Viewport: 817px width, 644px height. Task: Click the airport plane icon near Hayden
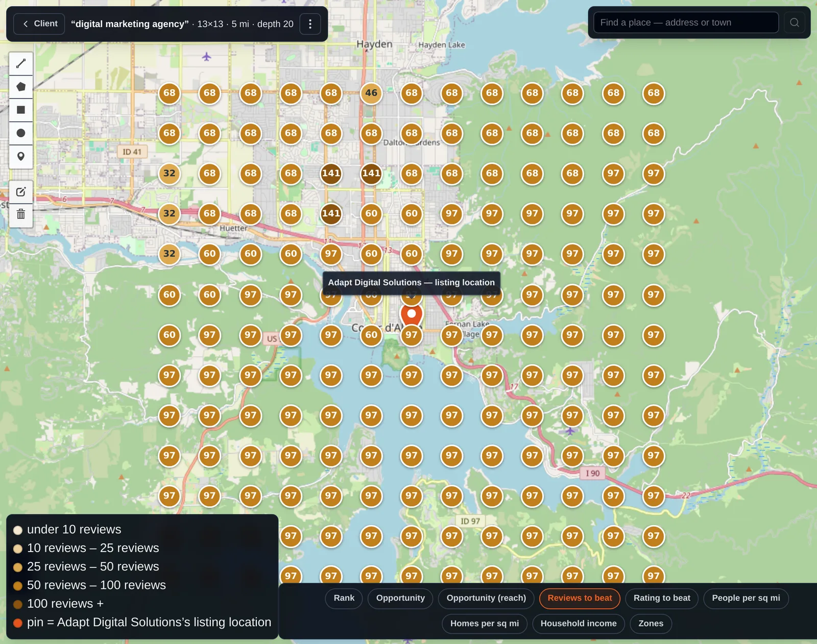tap(206, 57)
